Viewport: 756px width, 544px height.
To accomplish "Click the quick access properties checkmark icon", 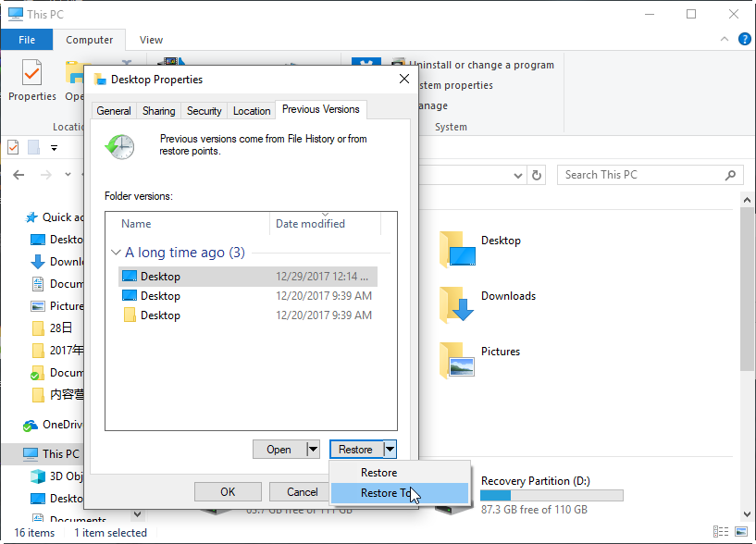I will click(13, 147).
